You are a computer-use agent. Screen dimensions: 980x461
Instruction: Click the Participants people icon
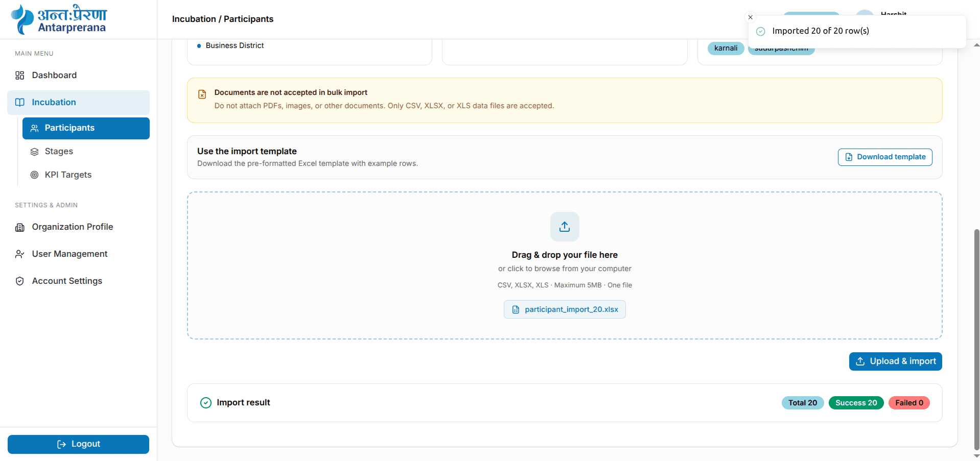(35, 128)
